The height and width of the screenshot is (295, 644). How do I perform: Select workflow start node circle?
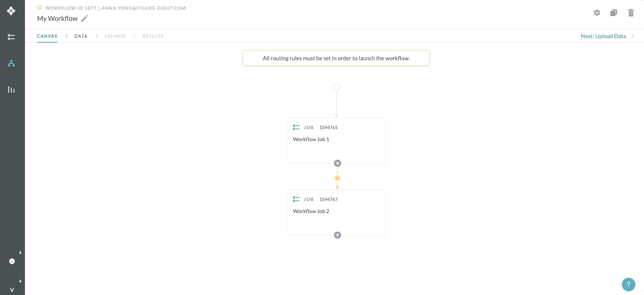tap(336, 88)
